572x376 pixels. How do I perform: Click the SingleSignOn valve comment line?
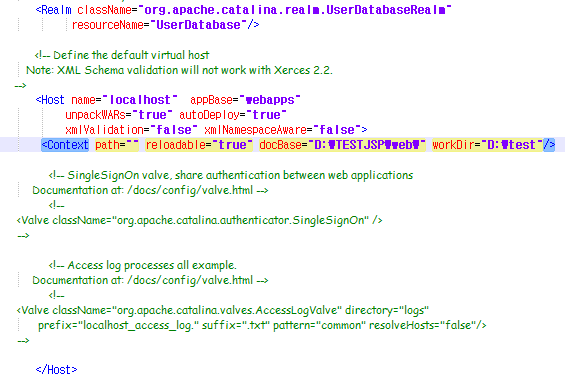(x=231, y=175)
